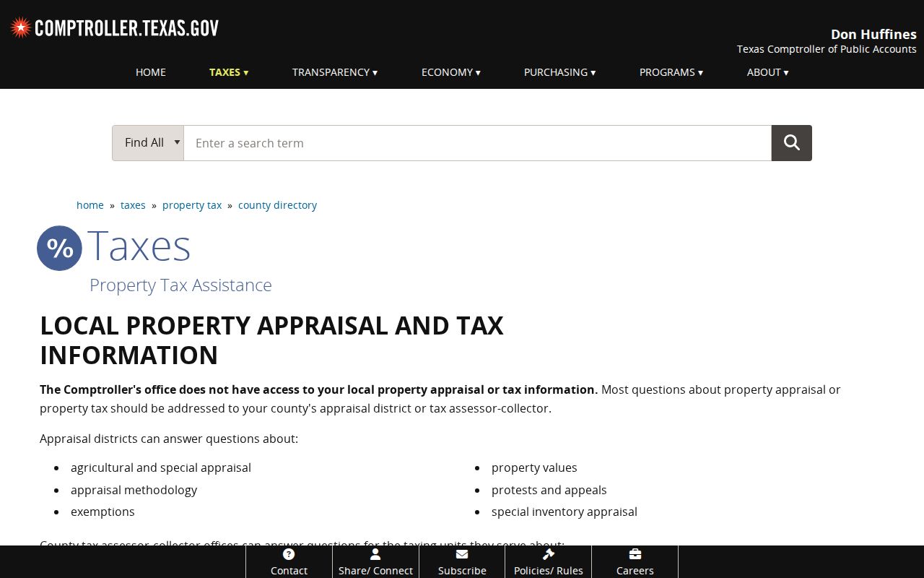
Task: Go to Home in the navigation bar
Action: 151,72
